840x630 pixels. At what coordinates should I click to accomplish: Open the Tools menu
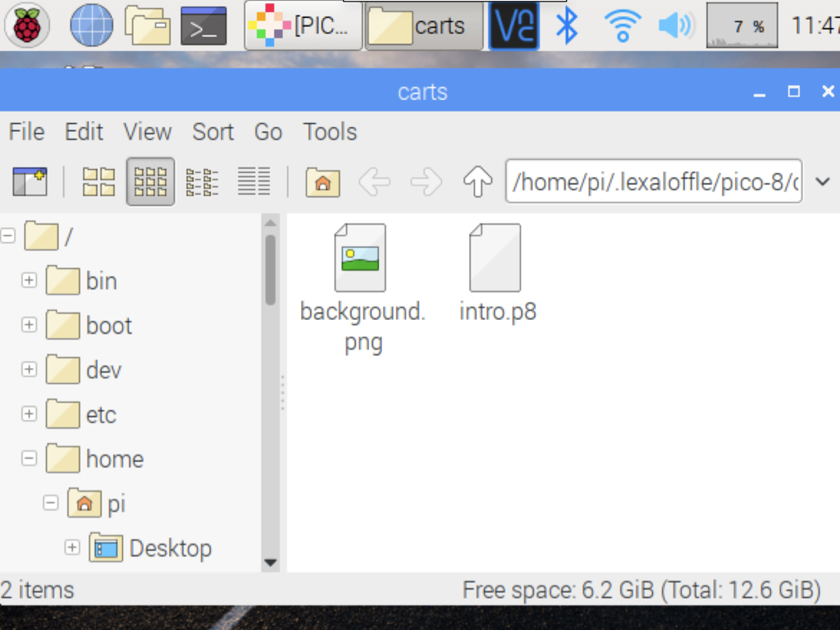pos(330,132)
